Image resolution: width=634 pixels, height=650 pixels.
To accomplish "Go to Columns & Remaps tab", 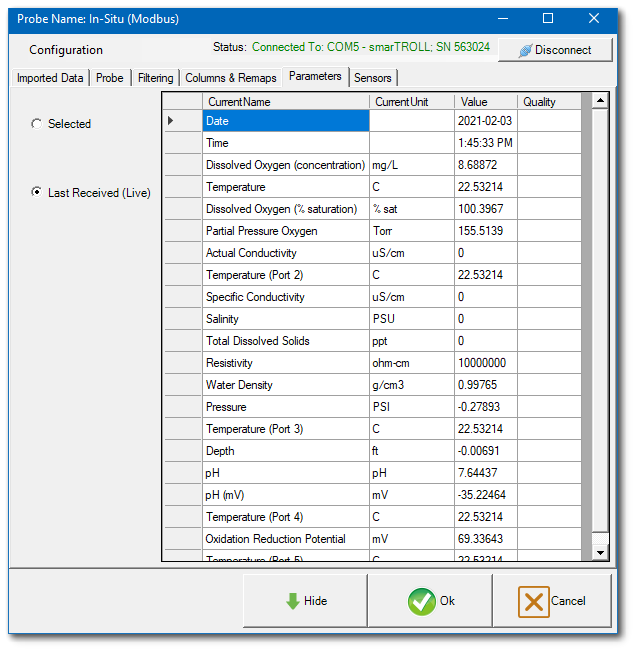I will coord(231,78).
